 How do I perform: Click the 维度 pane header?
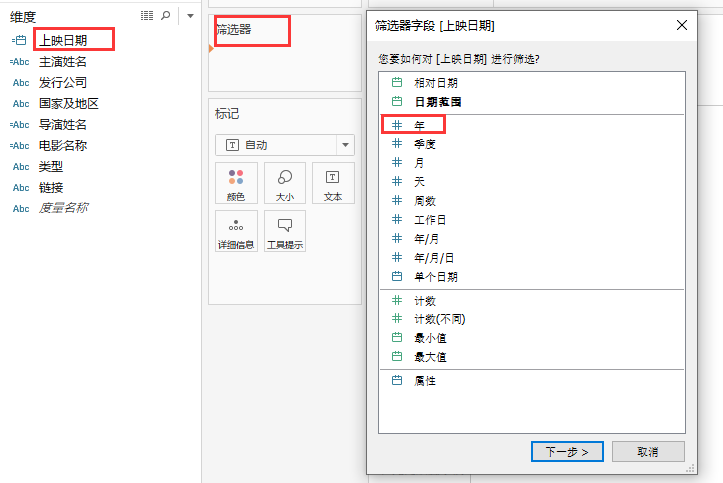pos(23,17)
